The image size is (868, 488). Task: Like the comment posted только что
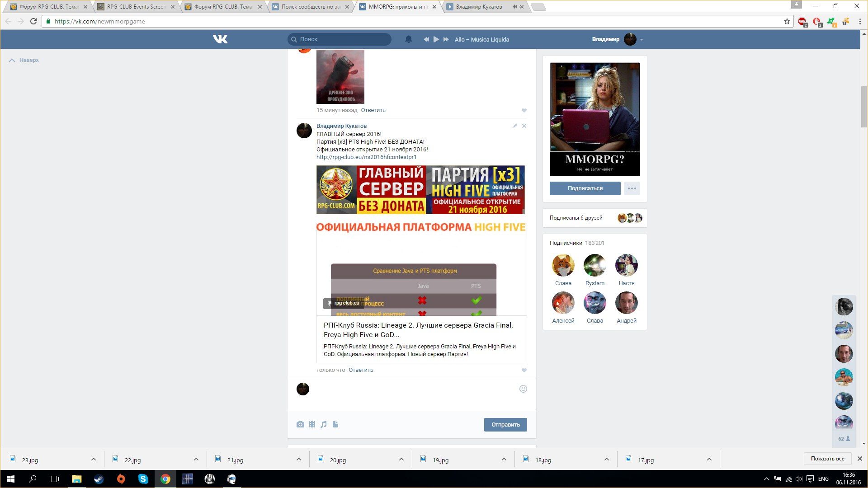(524, 370)
